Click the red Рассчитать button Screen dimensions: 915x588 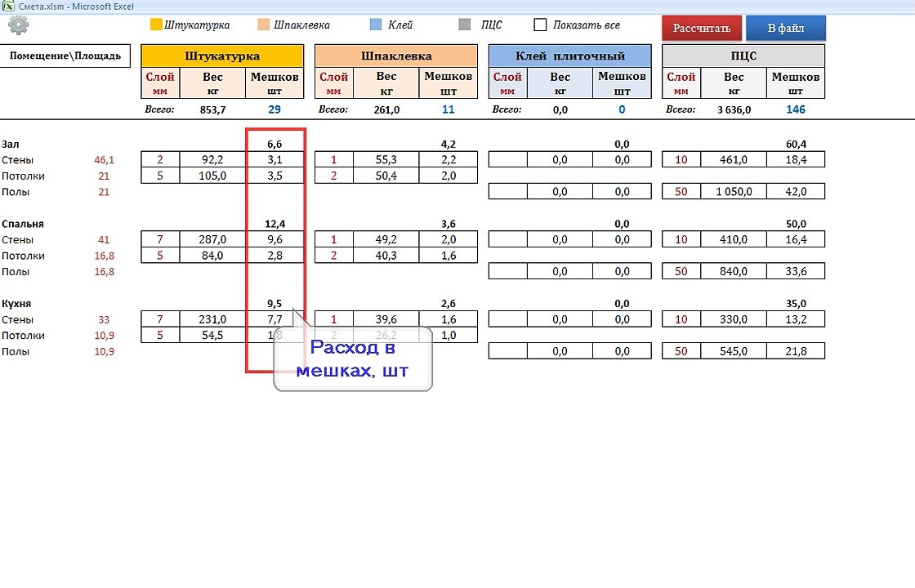point(702,28)
